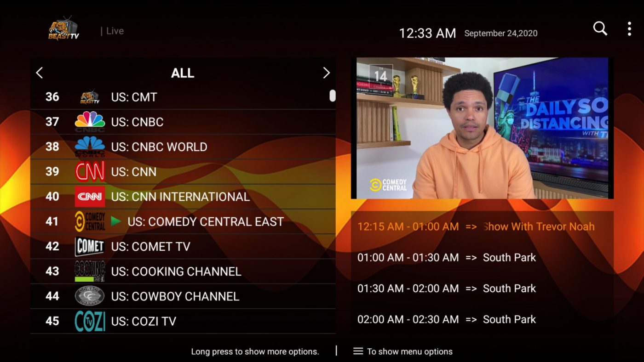Go to next category with right chevron

click(x=326, y=73)
